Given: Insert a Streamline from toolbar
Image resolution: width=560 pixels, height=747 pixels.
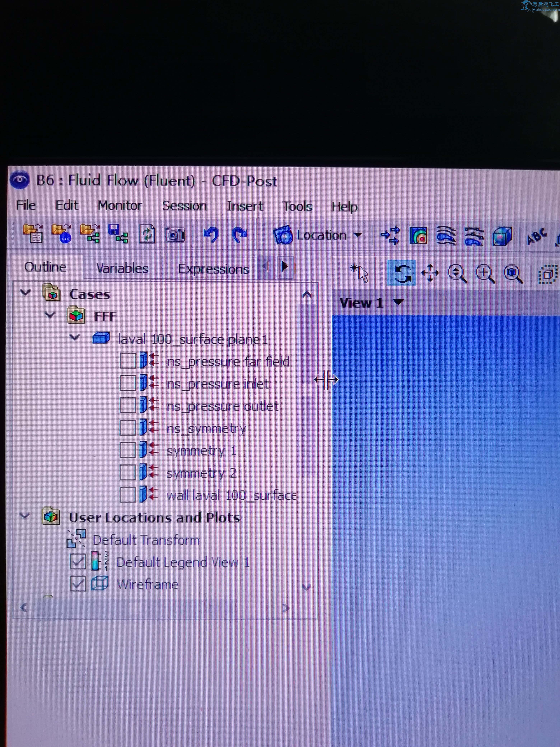Looking at the screenshot, I should coord(446,235).
